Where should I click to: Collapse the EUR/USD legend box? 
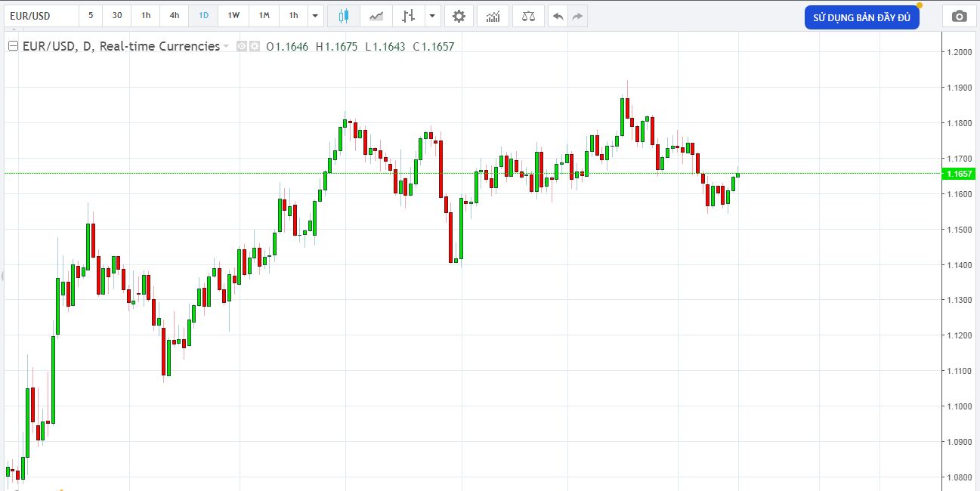[13, 46]
